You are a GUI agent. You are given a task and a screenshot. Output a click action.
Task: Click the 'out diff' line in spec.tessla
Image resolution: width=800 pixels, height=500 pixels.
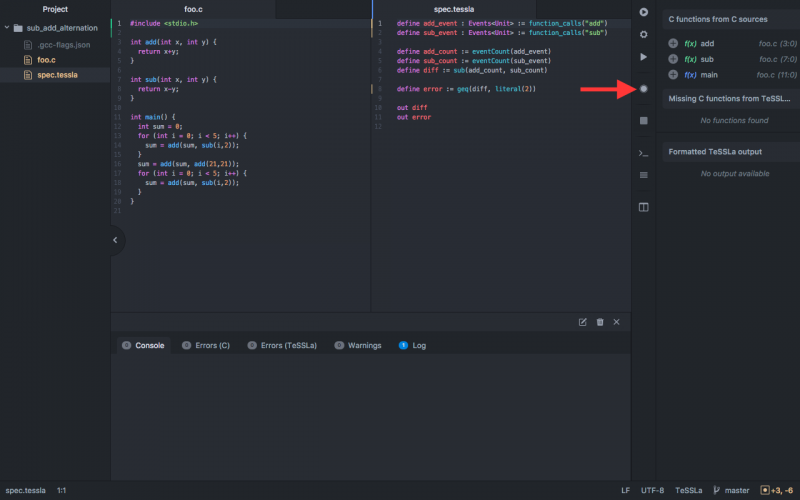point(412,108)
